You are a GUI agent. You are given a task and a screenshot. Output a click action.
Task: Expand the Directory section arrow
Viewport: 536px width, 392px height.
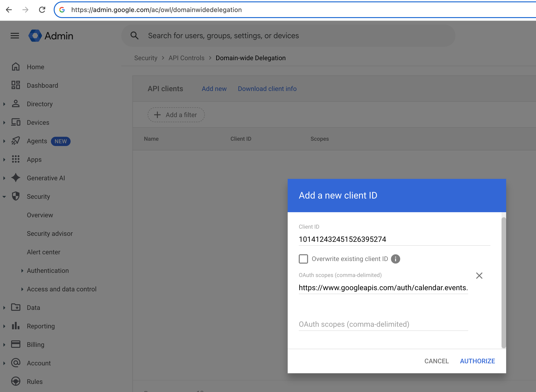point(4,104)
